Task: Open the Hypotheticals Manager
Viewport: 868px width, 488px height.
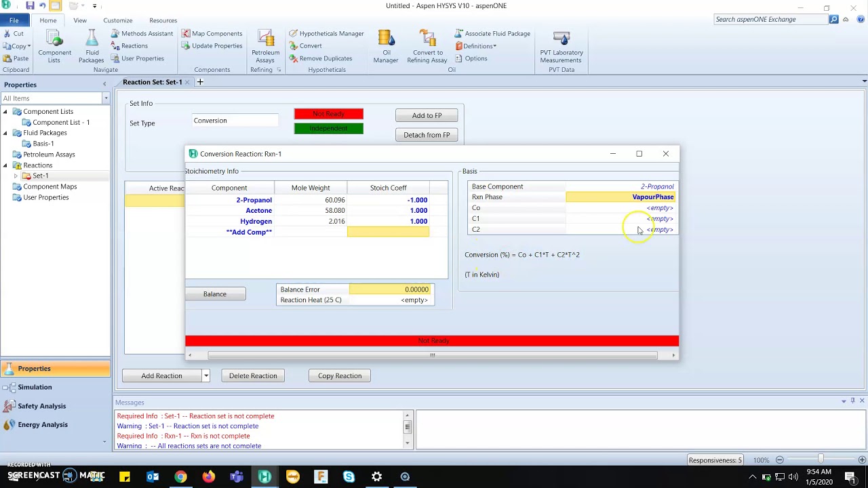Action: pyautogui.click(x=326, y=33)
